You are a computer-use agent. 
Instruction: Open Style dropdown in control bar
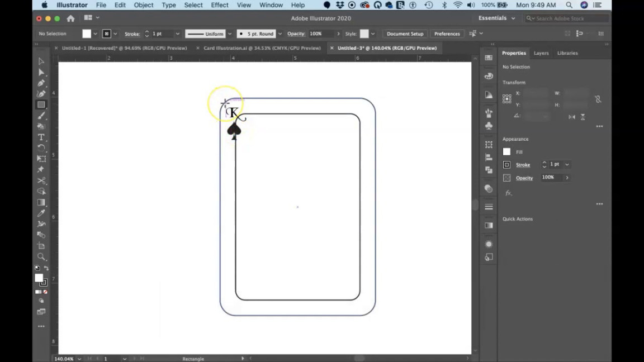click(x=373, y=34)
